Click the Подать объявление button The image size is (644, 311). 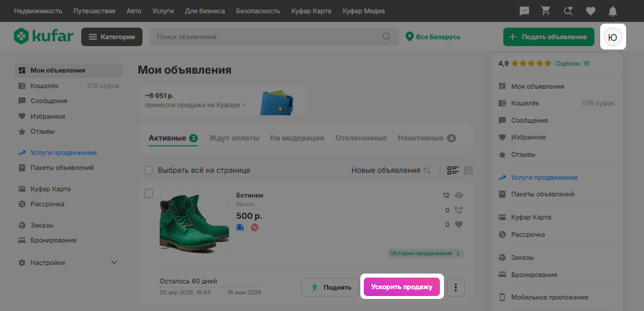pos(549,37)
